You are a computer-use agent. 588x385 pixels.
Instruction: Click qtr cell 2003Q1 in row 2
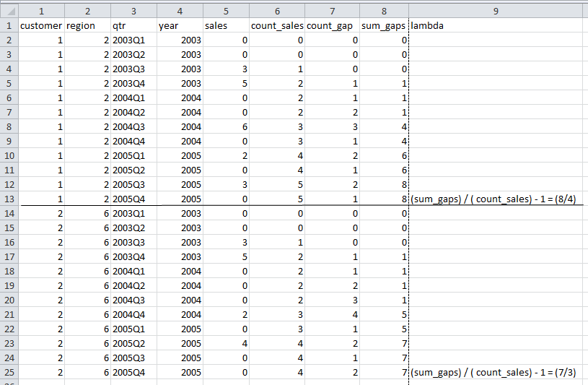pyautogui.click(x=134, y=40)
